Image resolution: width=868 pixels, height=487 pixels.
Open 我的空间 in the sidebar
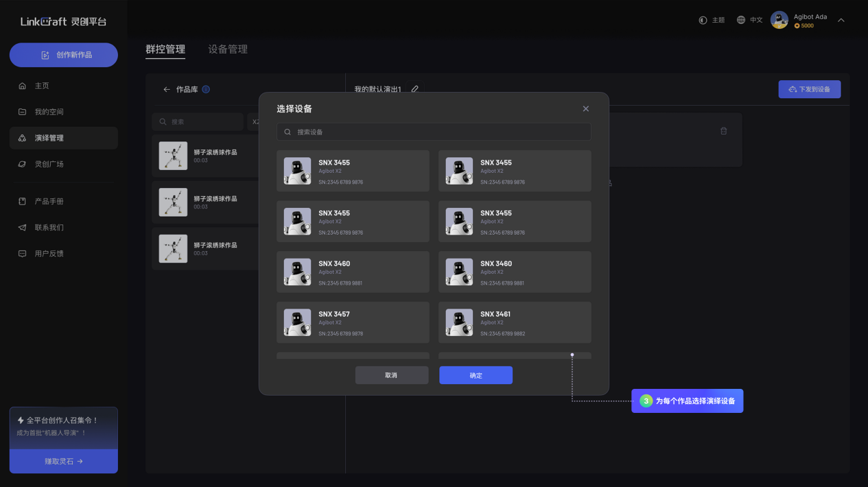[x=49, y=112]
